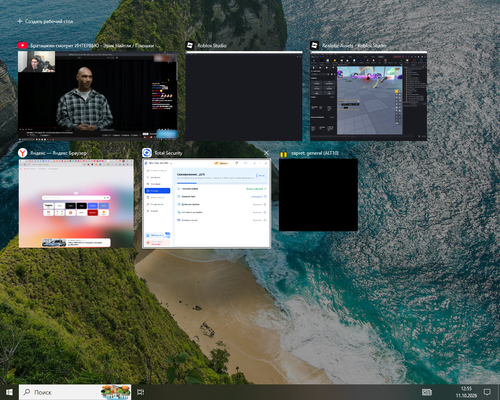Image resolution: width=500 pixels, height=400 pixels.
Task: Click the 'zapret: general (ALT10)' window title
Action: [315, 153]
